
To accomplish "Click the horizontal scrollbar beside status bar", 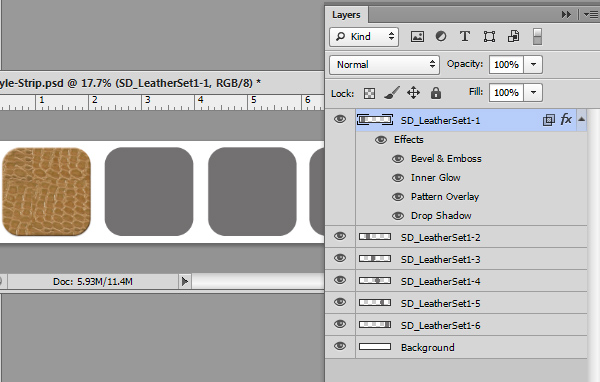I will pyautogui.click(x=258, y=282).
